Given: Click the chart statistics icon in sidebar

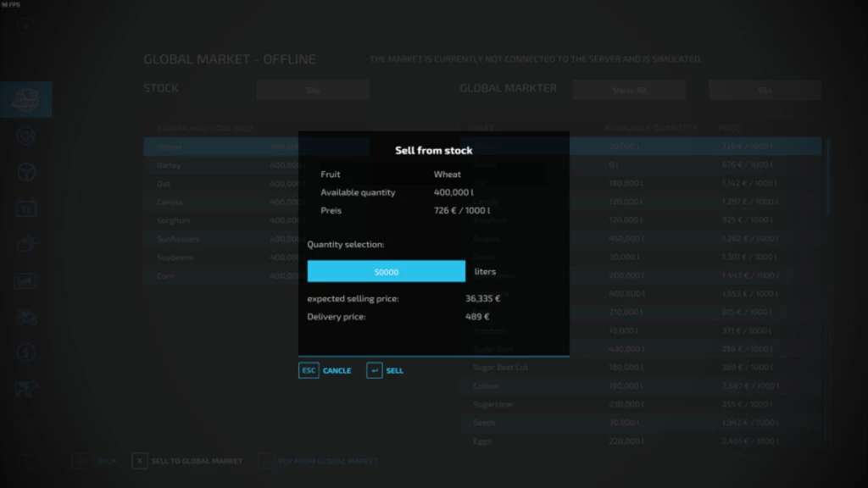Looking at the screenshot, I should pyautogui.click(x=25, y=280).
